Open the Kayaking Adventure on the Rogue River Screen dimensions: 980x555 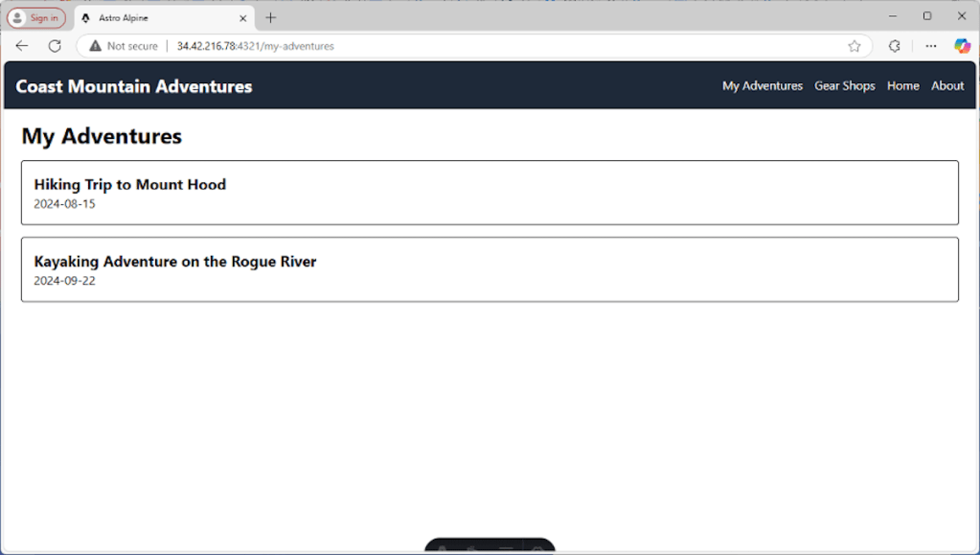click(174, 262)
